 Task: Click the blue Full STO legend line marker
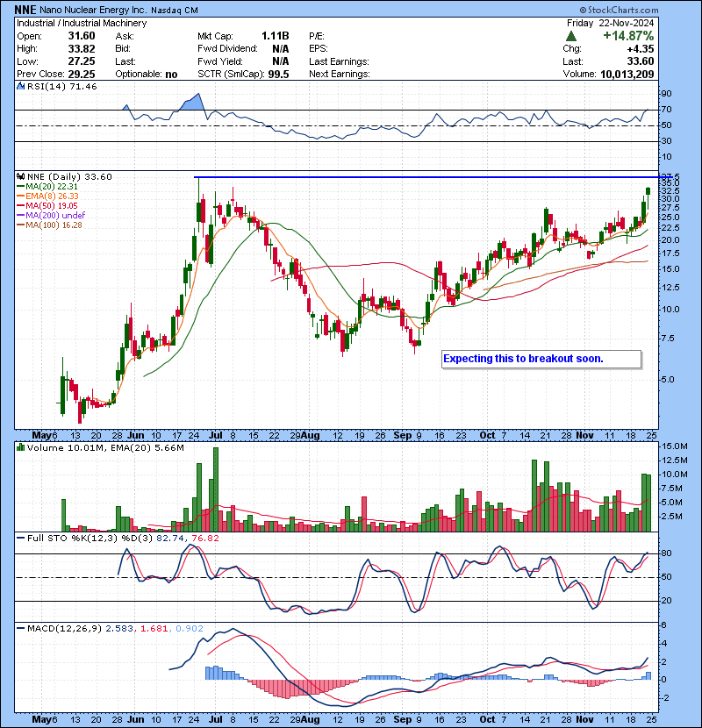[20, 539]
